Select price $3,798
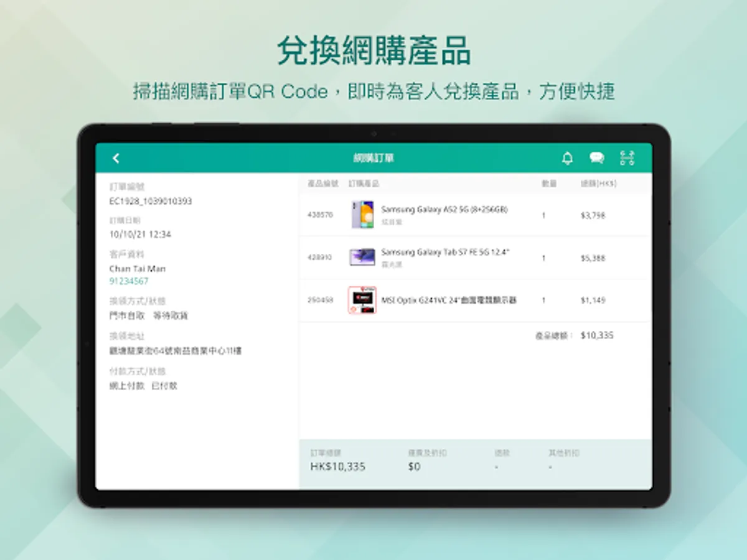747x560 pixels. [x=593, y=215]
